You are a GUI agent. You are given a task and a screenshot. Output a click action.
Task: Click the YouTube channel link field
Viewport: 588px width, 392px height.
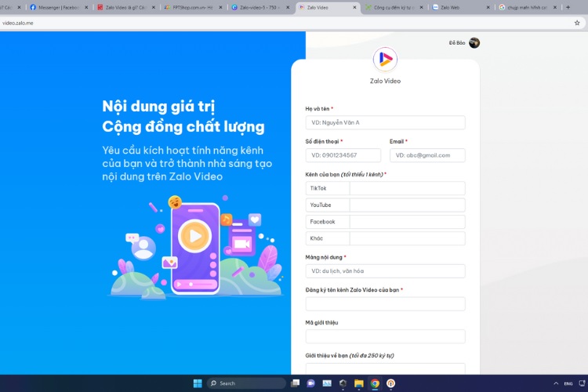[x=407, y=205]
